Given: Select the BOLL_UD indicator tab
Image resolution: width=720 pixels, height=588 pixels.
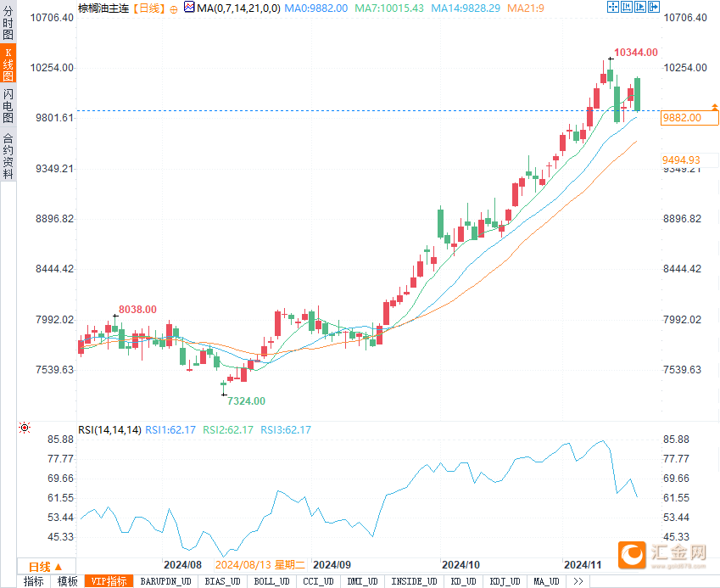Looking at the screenshot, I should coord(271,582).
